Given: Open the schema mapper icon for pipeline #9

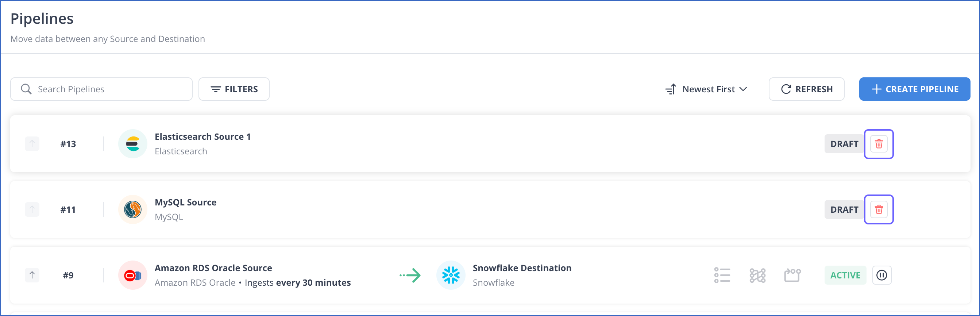Looking at the screenshot, I should [x=757, y=275].
